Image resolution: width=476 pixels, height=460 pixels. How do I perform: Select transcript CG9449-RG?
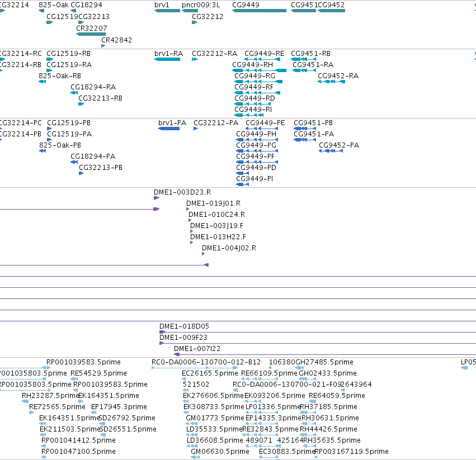pyautogui.click(x=258, y=82)
